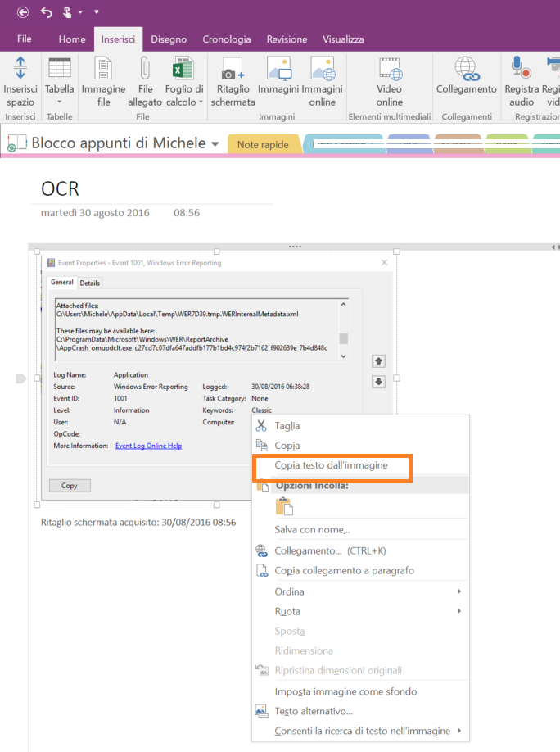The height and width of the screenshot is (752, 560).
Task: Click the page time 08:56
Action: (187, 212)
